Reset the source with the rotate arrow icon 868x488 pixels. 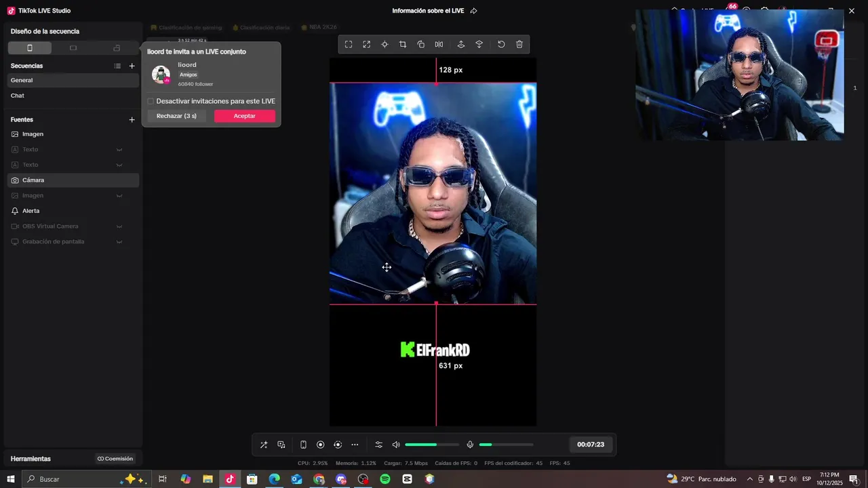(501, 45)
